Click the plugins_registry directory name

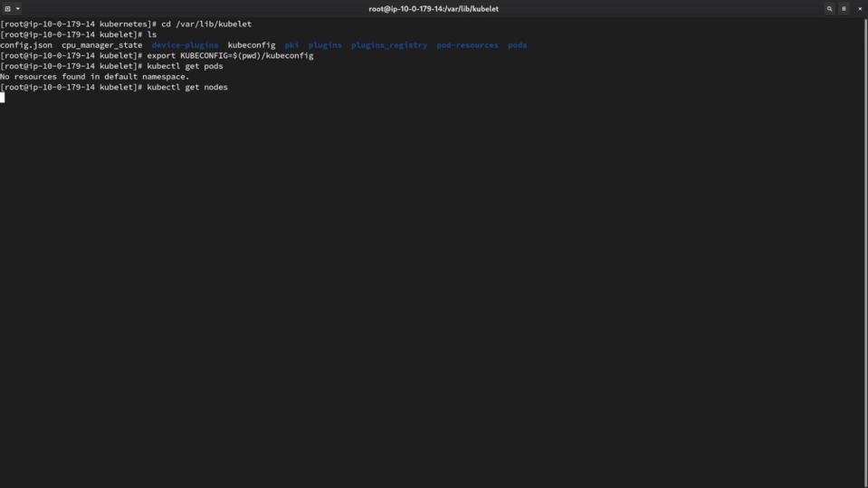point(389,45)
